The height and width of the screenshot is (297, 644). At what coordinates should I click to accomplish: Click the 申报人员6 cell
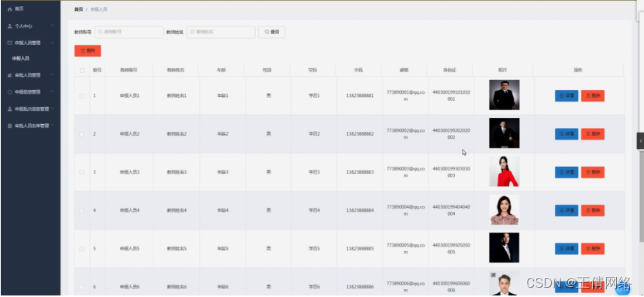(x=129, y=287)
